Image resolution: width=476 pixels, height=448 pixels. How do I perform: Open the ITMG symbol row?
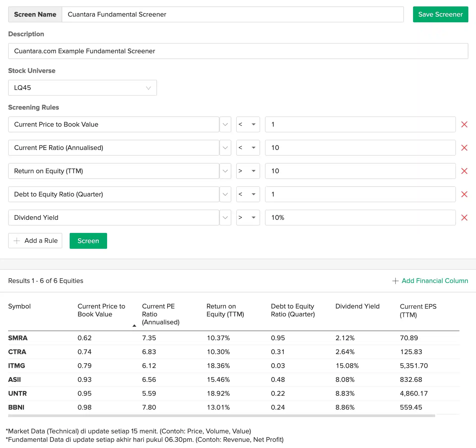pyautogui.click(x=17, y=366)
